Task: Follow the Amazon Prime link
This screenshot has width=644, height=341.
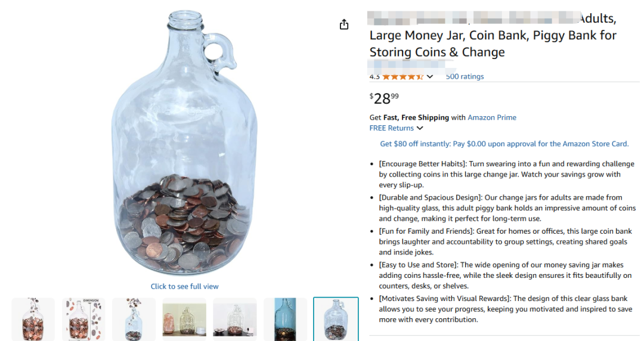Action: (491, 117)
